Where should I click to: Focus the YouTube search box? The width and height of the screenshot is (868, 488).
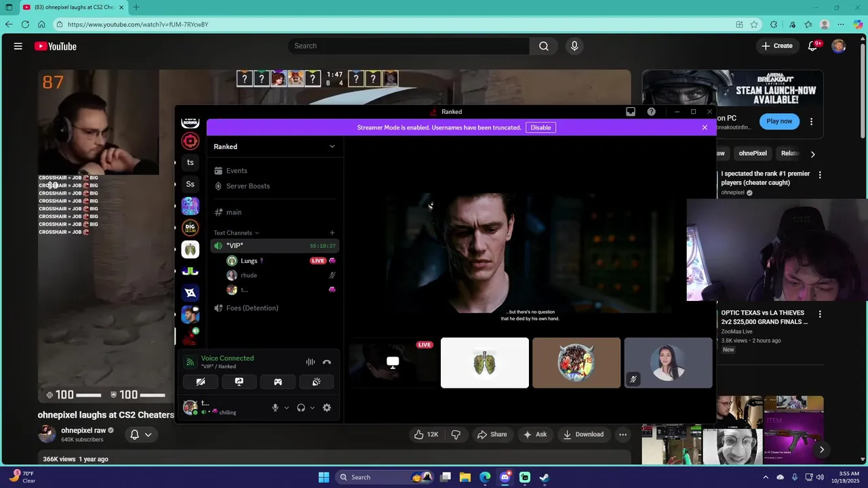pos(409,46)
